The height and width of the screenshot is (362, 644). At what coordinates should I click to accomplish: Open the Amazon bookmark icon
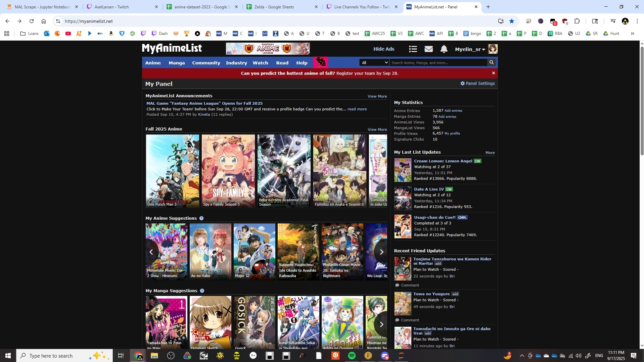pos(111,34)
